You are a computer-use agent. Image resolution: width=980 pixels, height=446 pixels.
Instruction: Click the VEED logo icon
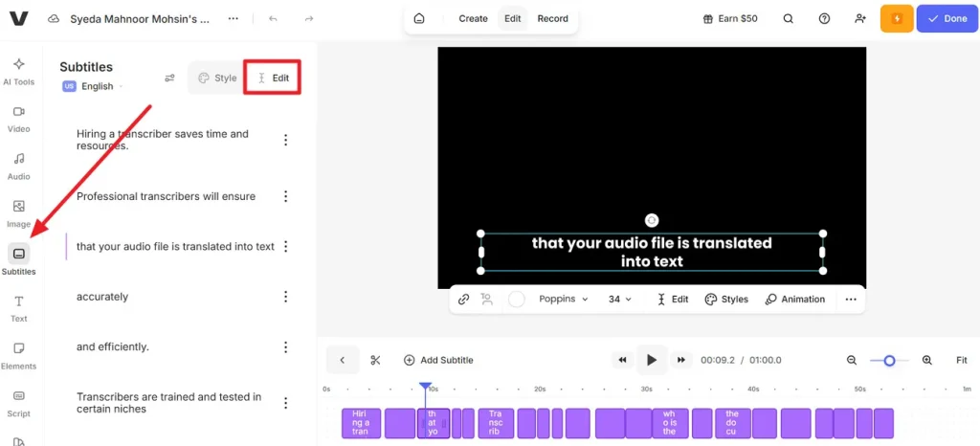click(19, 19)
